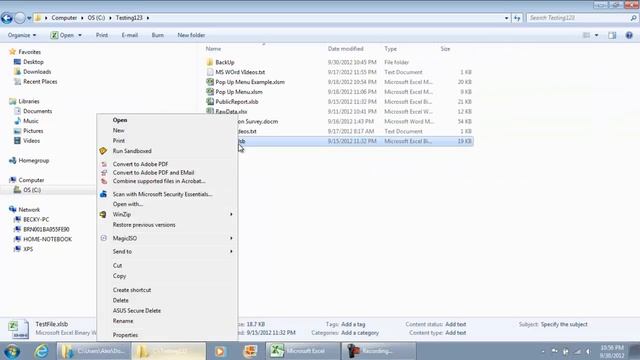Select XPS under Network
Image resolution: width=640 pixels, height=360 pixels.
(x=28, y=249)
